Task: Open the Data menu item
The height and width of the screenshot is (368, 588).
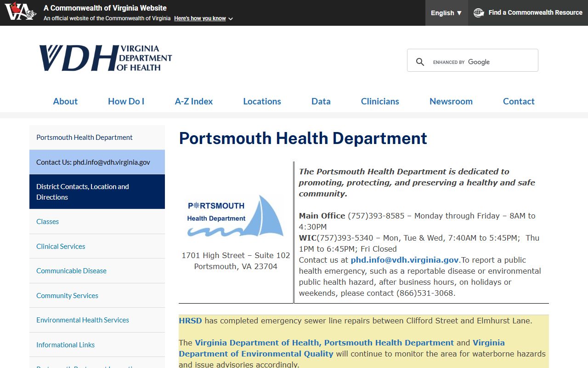Action: click(321, 101)
